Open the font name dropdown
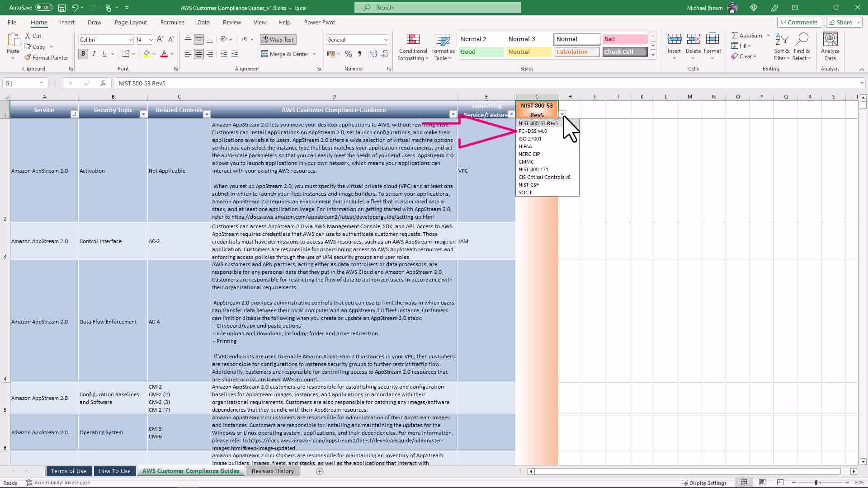Image resolution: width=868 pixels, height=488 pixels. [131, 40]
